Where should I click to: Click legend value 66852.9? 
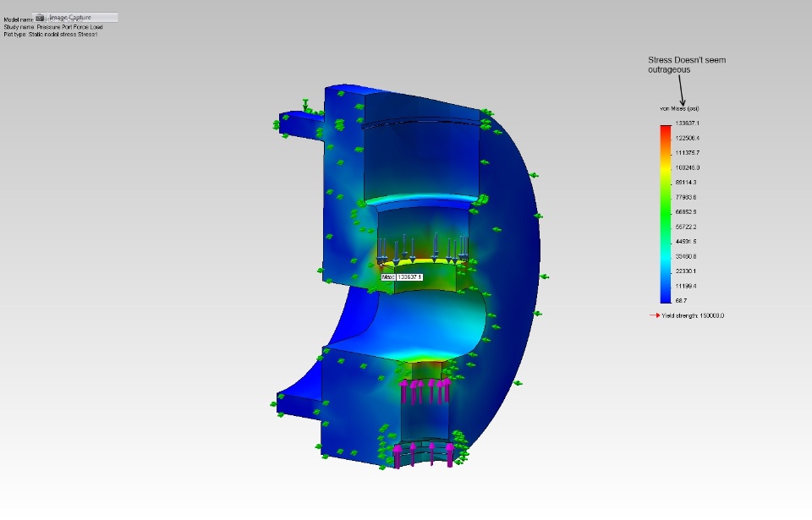pos(686,212)
